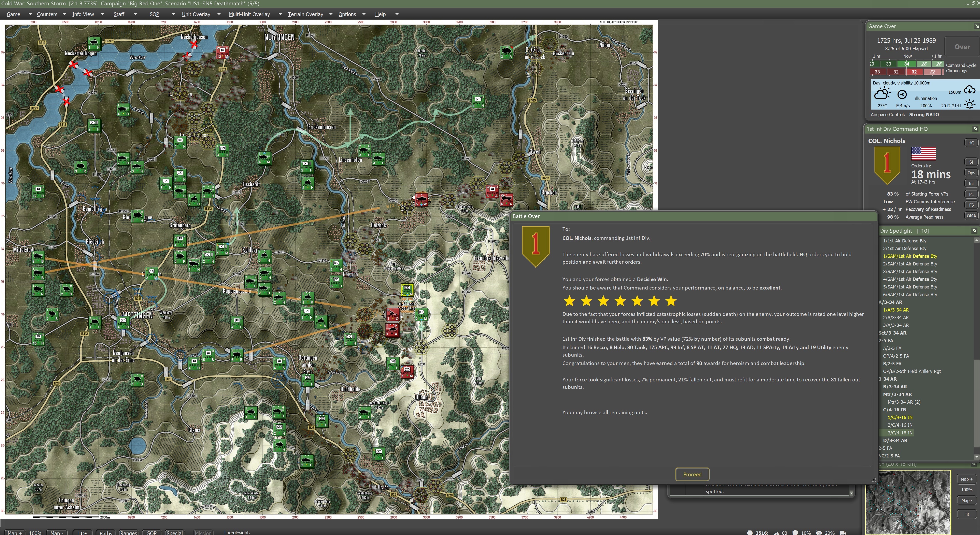Viewport: 980px width, 535px height.
Task: Click the hidden-eye concealment icon in status bar
Action: pos(819,532)
